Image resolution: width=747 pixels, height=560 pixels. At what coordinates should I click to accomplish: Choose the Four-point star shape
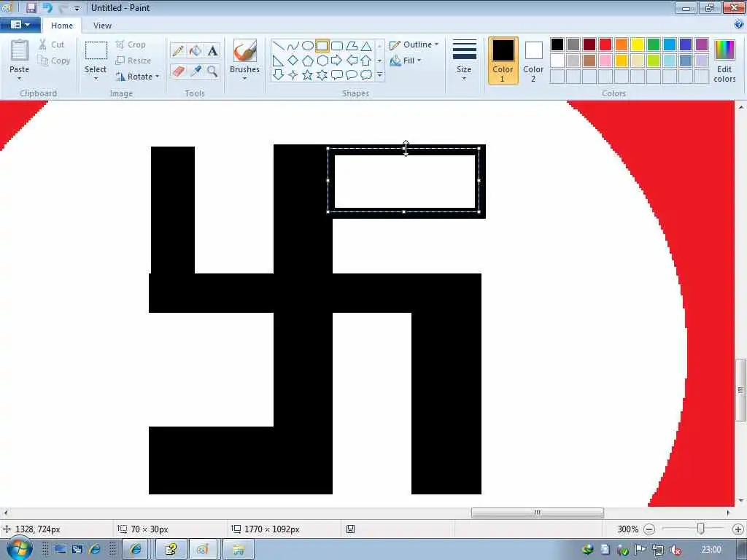coord(293,75)
